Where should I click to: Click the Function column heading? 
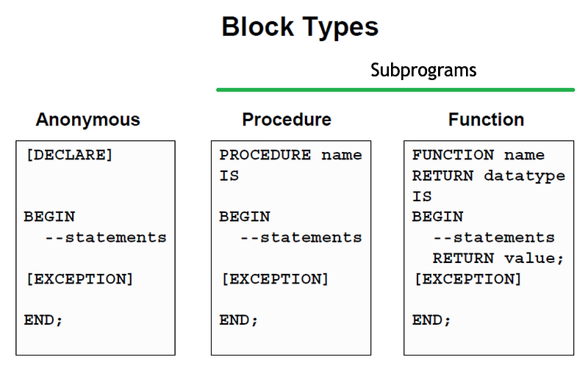(486, 120)
